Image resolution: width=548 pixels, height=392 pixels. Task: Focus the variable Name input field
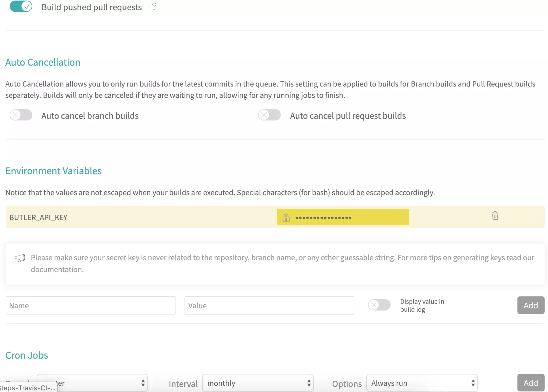[x=91, y=305]
